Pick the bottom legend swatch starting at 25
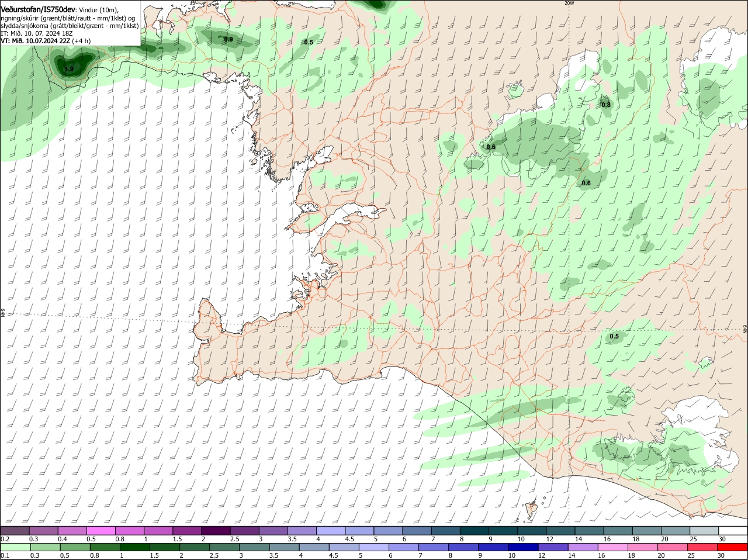 [x=702, y=547]
